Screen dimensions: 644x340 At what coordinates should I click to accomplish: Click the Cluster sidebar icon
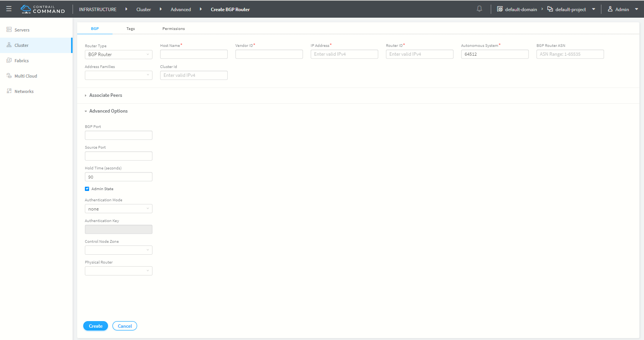point(9,45)
